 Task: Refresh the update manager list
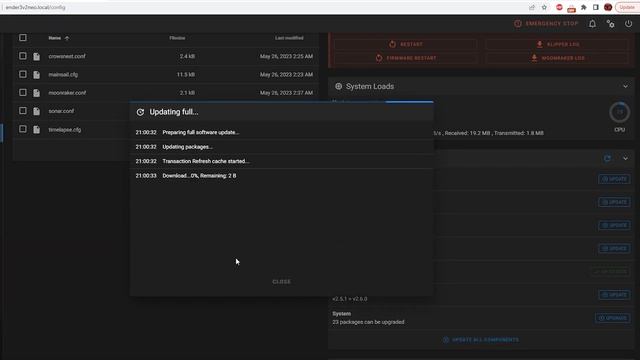coord(607,158)
